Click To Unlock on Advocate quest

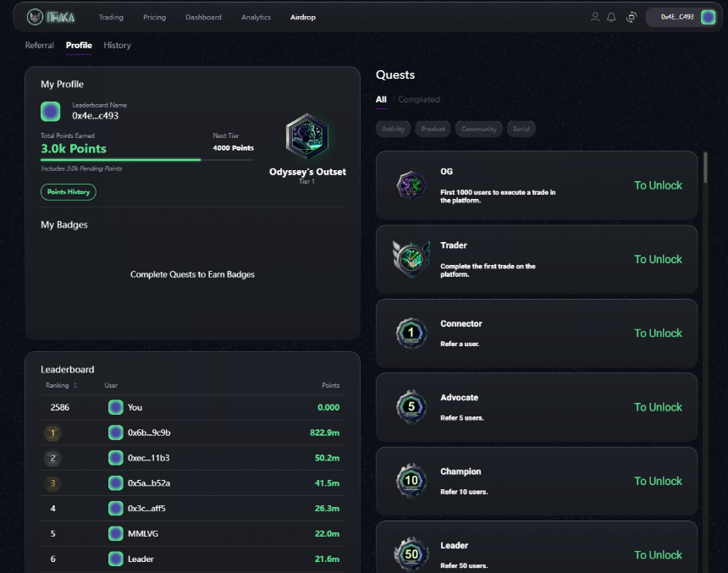tap(658, 407)
